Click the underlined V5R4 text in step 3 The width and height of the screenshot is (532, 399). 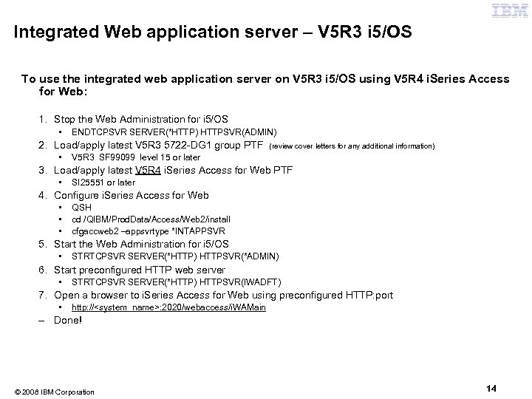click(x=148, y=170)
